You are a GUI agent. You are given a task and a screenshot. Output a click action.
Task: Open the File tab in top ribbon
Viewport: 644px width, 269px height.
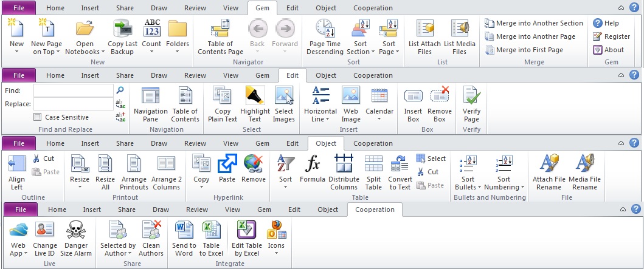coord(18,8)
